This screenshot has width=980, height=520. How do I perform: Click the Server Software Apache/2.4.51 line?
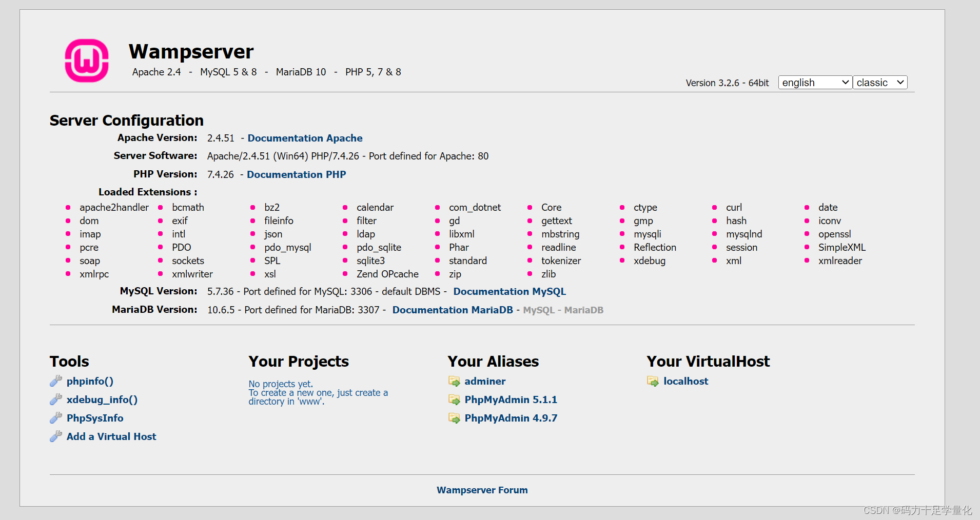348,156
